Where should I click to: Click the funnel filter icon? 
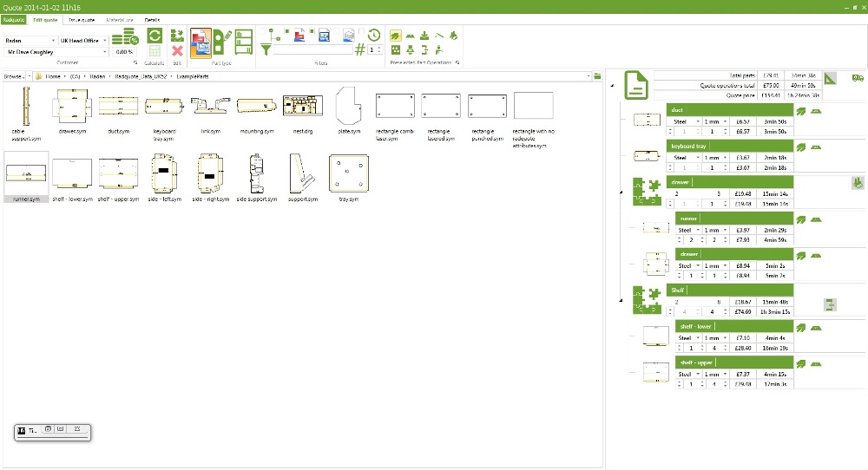click(266, 50)
